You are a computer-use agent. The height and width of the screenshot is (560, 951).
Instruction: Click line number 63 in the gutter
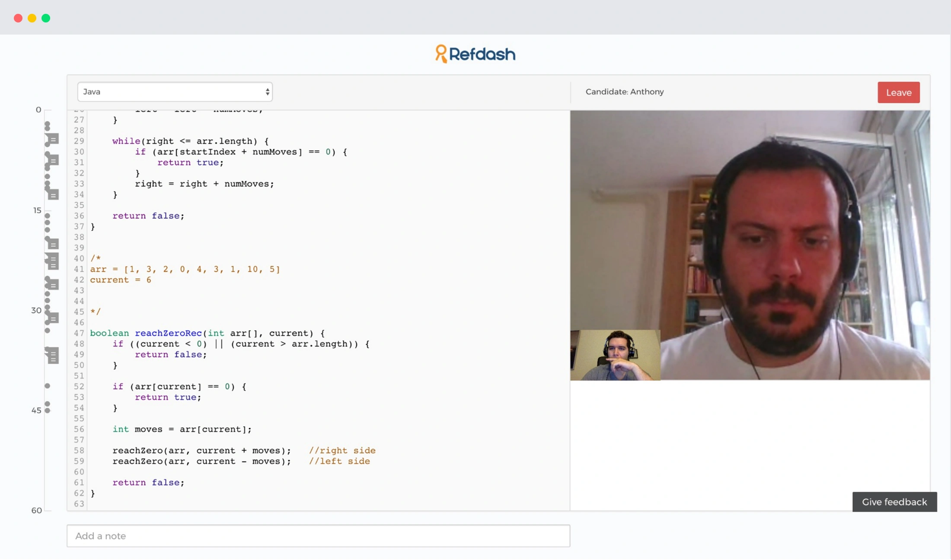point(79,504)
